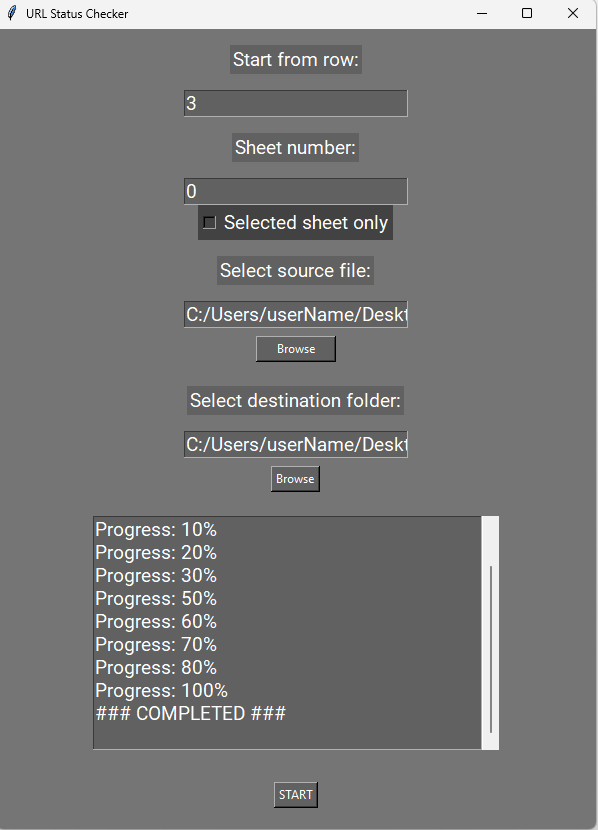Viewport: 598px width, 830px height.
Task: Click the Python feather icon in title bar
Action: [x=11, y=13]
